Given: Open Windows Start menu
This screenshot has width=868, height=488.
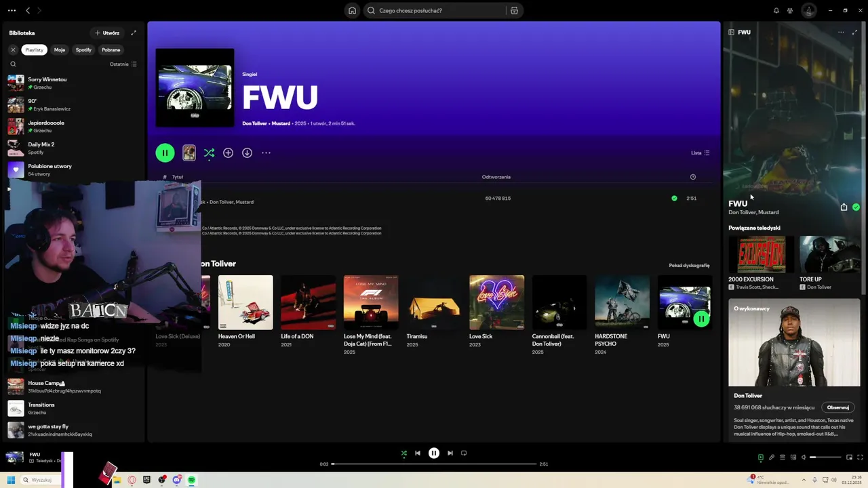Looking at the screenshot, I should pos(11,480).
